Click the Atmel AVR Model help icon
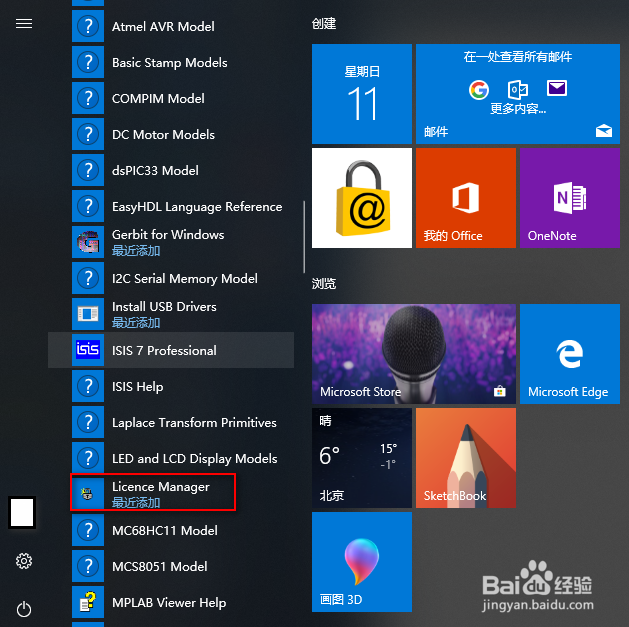 (88, 26)
